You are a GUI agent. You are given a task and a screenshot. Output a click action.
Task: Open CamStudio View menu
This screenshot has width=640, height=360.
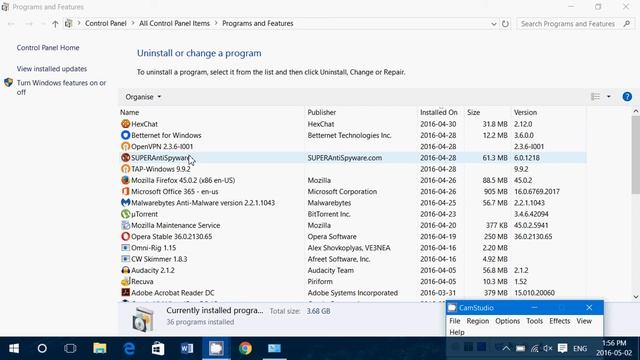pos(584,321)
